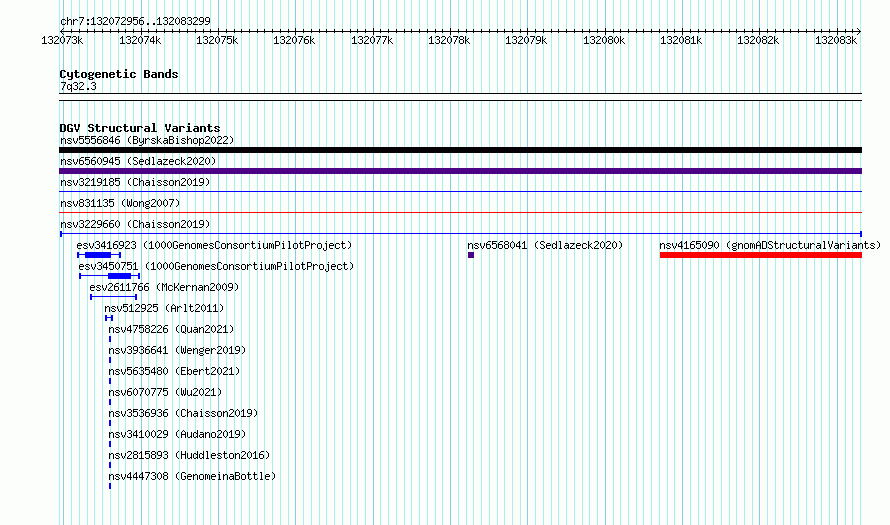This screenshot has height=525, width=890.
Task: Click the nsv6560945 (Sedlazeck2020) label
Action: [138, 161]
